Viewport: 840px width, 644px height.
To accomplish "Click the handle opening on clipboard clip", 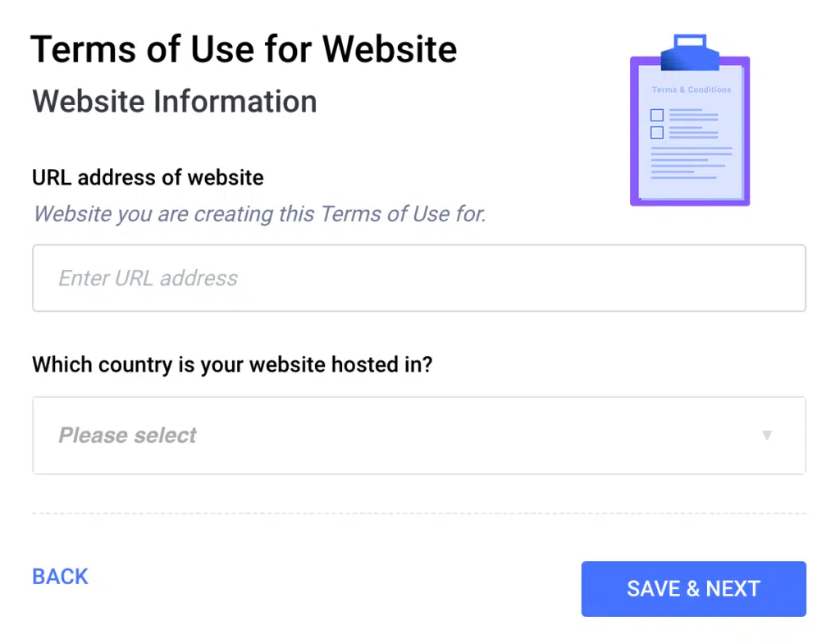I will (690, 41).
